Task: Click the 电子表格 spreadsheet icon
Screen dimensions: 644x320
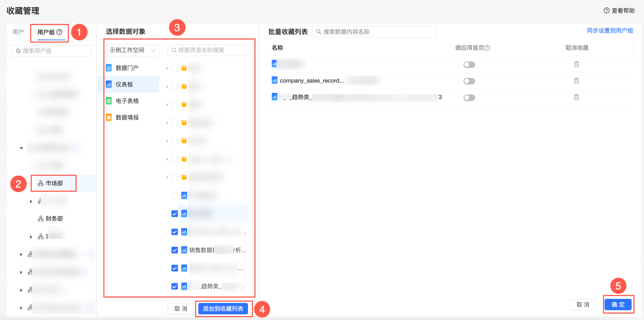Action: click(109, 101)
